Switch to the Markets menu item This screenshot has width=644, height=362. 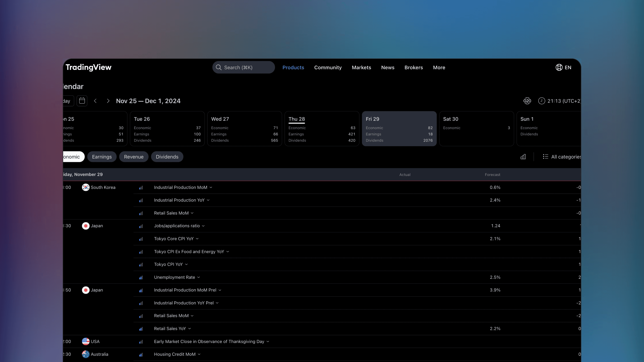click(361, 67)
